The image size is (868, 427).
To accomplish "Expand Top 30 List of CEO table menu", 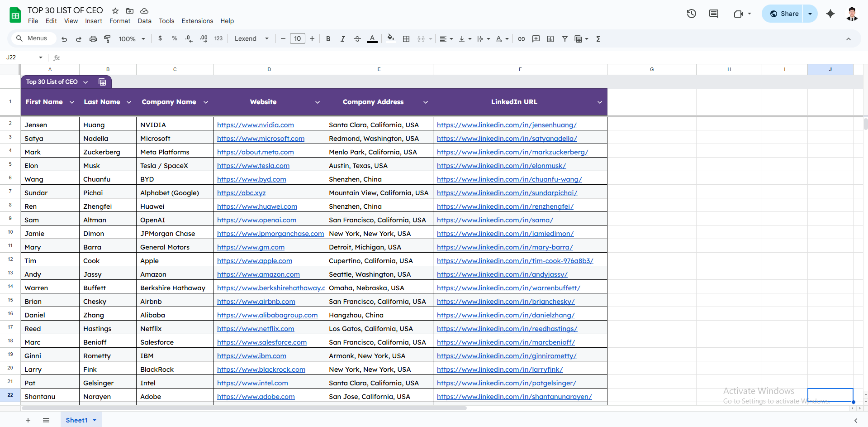I will [85, 82].
